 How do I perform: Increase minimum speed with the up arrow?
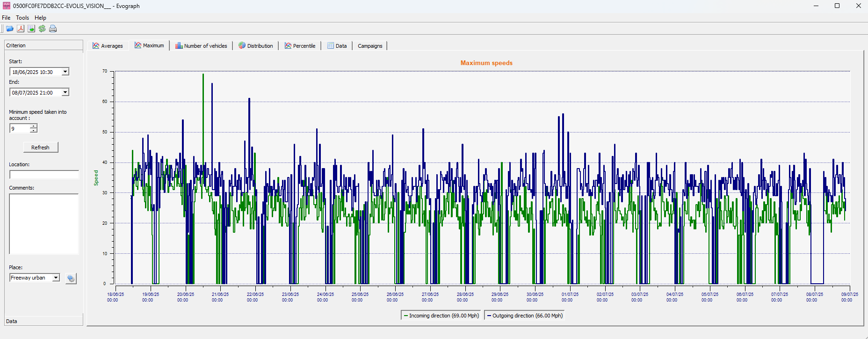tap(34, 126)
